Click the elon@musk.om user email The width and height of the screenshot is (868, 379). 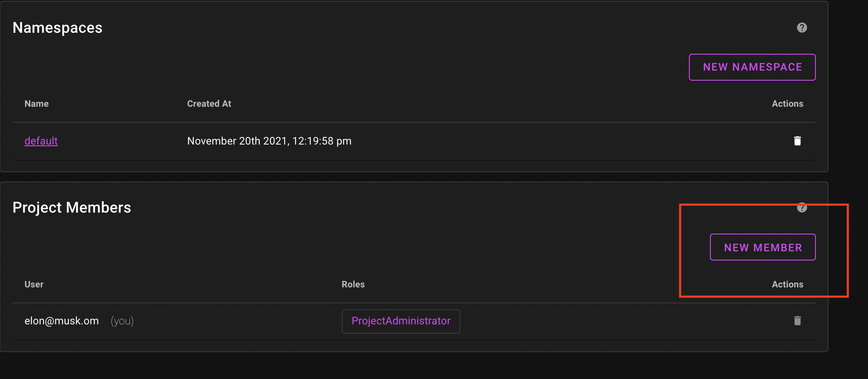click(x=62, y=321)
